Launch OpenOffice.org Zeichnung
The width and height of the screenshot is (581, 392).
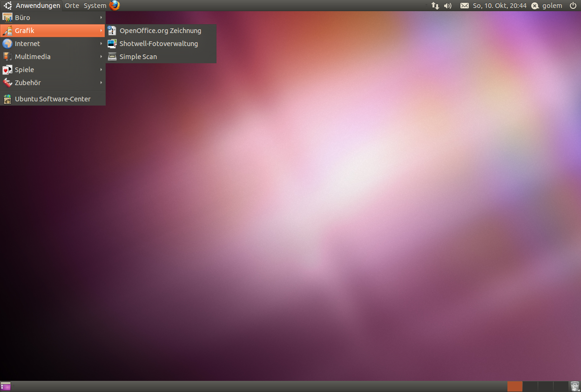point(161,31)
